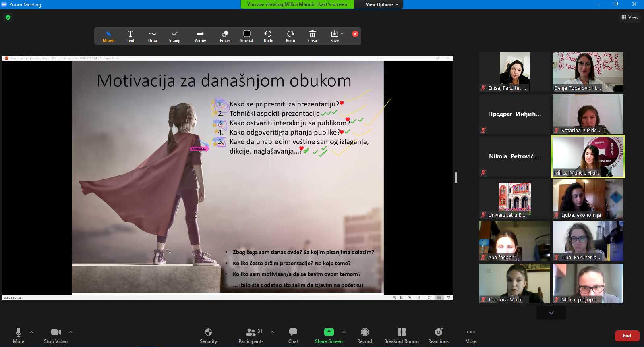
Task: Click the Text annotation tool
Action: point(130,36)
